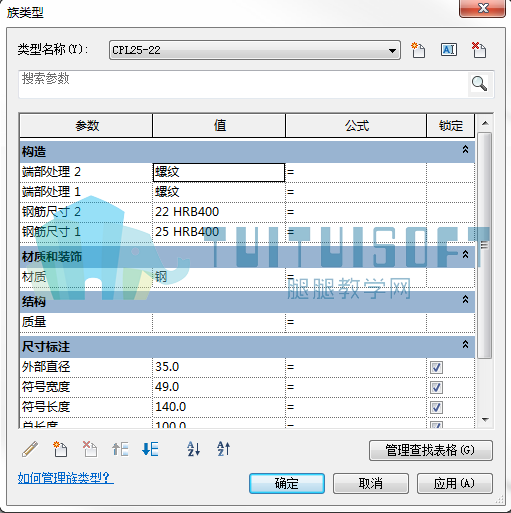Click the 确定 button
This screenshot has height=513, width=511.
coord(287,483)
